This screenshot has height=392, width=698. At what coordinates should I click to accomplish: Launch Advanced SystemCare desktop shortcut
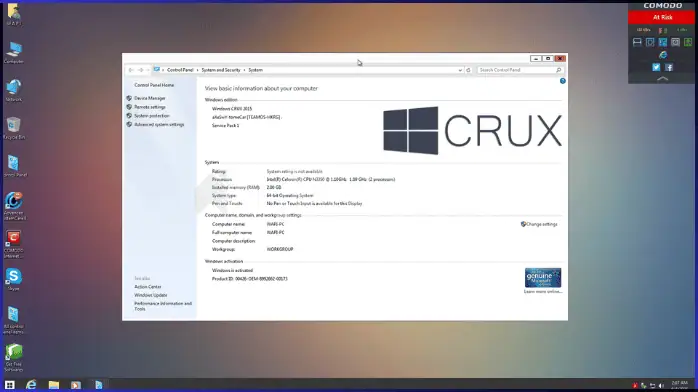(14, 206)
